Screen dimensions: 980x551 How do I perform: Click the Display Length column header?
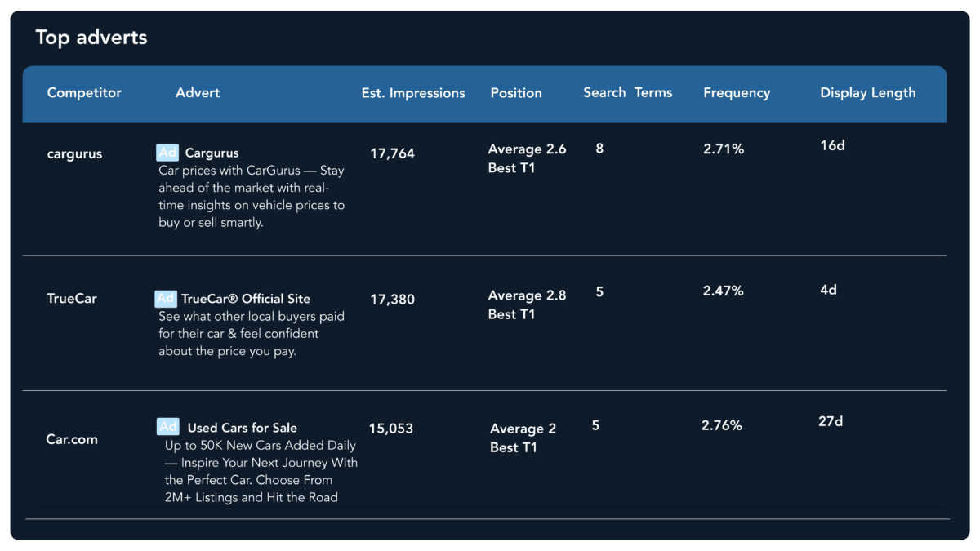[x=868, y=93]
